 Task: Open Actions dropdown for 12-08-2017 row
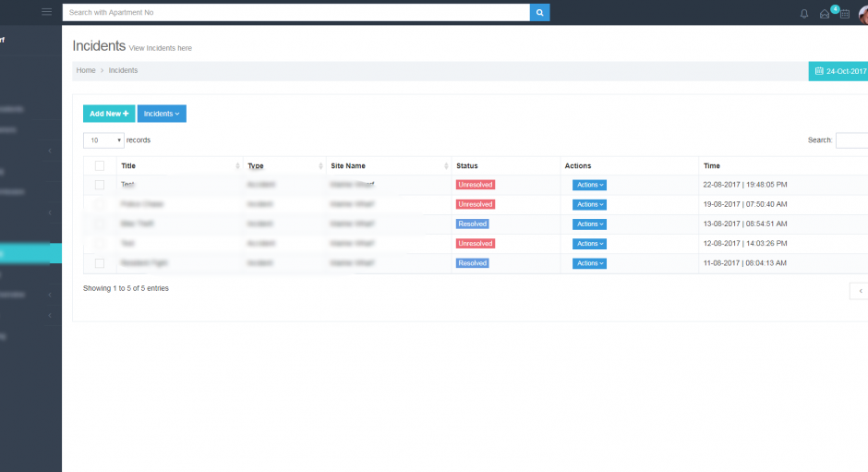coord(589,244)
